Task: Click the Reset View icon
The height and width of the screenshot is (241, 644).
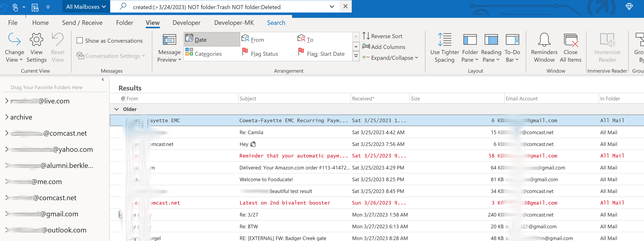Action: point(58,40)
